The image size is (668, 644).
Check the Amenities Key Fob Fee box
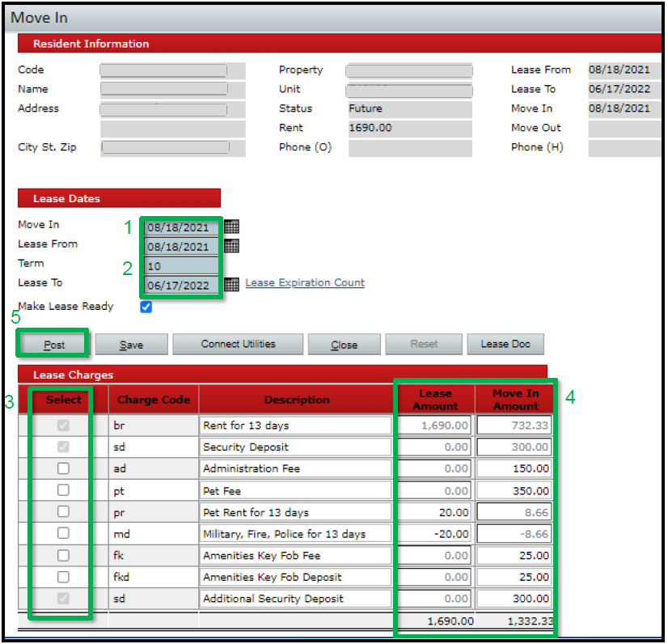tap(63, 555)
